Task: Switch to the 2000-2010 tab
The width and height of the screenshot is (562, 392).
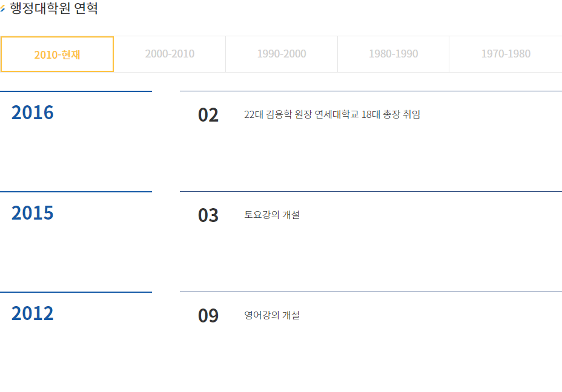Action: tap(170, 54)
